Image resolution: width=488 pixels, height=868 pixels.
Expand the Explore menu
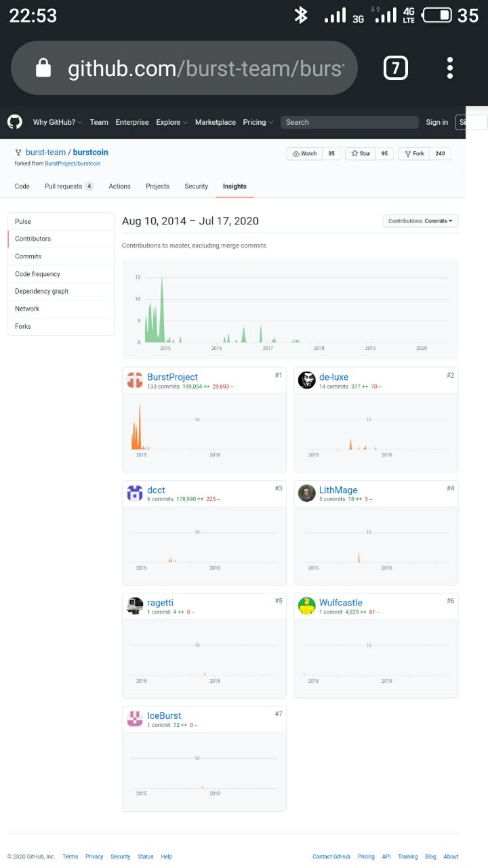[171, 122]
